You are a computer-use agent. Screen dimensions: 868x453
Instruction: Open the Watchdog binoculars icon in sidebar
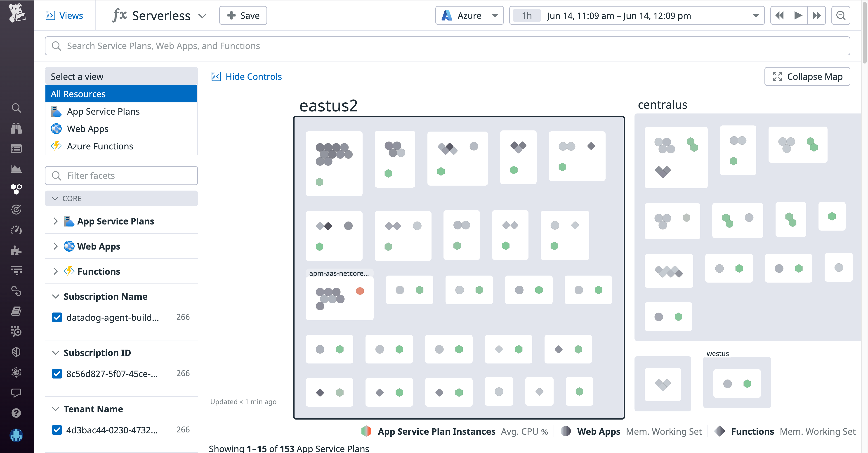click(16, 128)
